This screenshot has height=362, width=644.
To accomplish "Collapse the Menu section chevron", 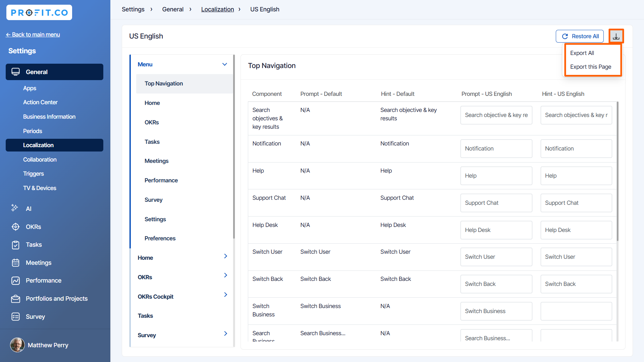I will [x=225, y=64].
